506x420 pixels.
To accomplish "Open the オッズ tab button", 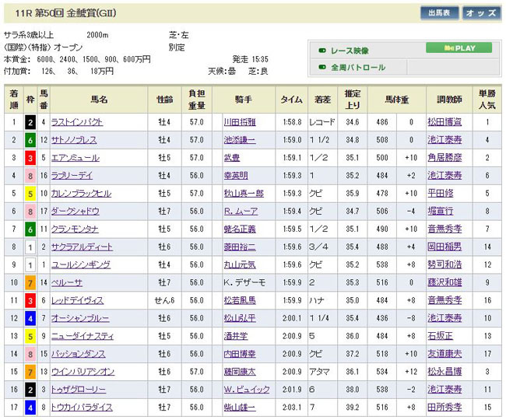I will (x=481, y=13).
